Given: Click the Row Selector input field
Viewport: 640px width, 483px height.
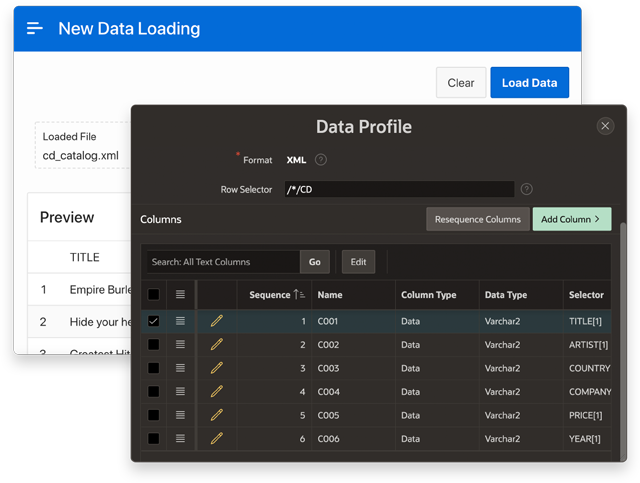Looking at the screenshot, I should 397,189.
